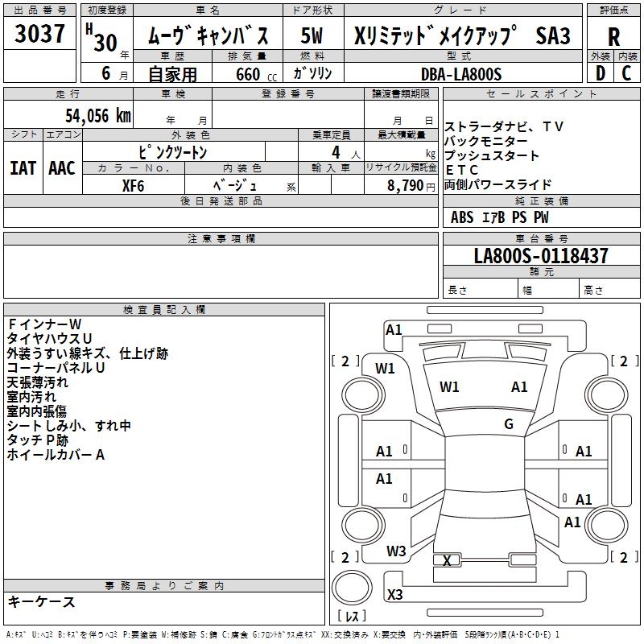The width and height of the screenshot is (644, 644).
Task: Select the X3 mark on rear bumper
Action: click(x=394, y=594)
